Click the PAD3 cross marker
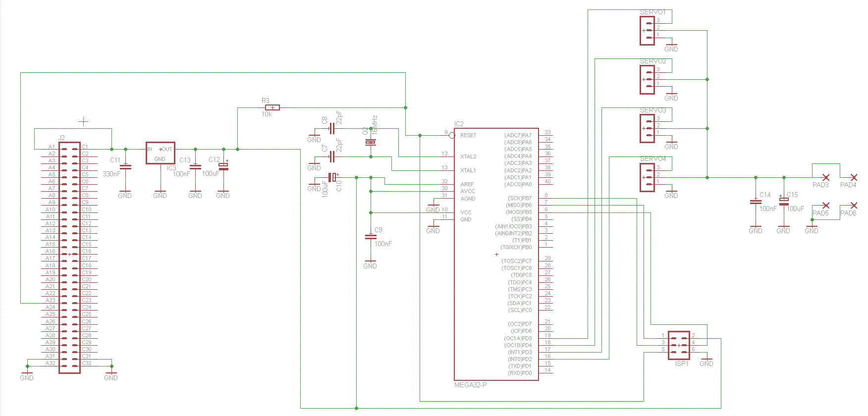 (x=825, y=177)
